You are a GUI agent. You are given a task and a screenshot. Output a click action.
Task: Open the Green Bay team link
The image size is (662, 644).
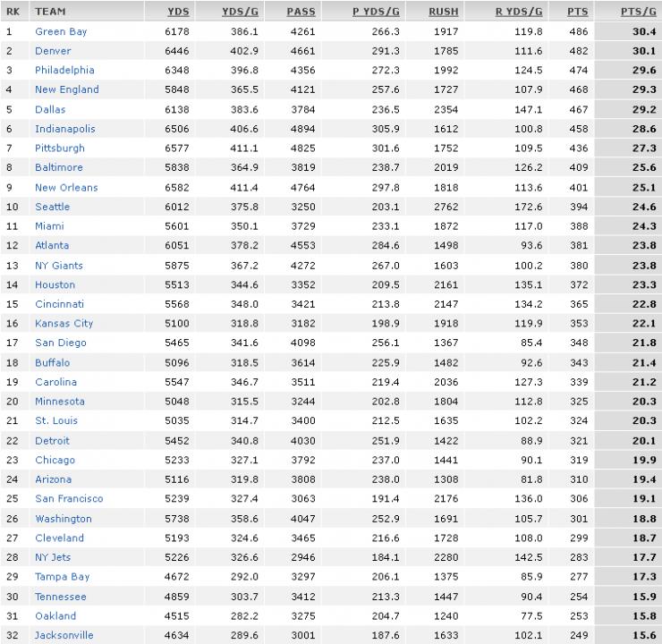click(61, 31)
